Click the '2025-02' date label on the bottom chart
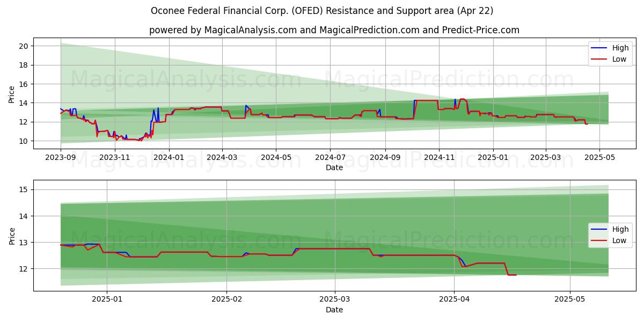The image size is (644, 322). point(226,300)
